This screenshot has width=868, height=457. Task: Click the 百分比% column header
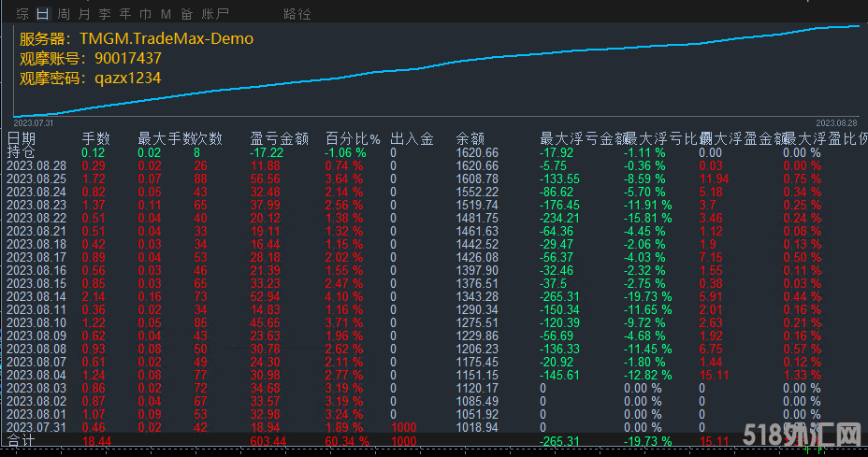point(353,138)
